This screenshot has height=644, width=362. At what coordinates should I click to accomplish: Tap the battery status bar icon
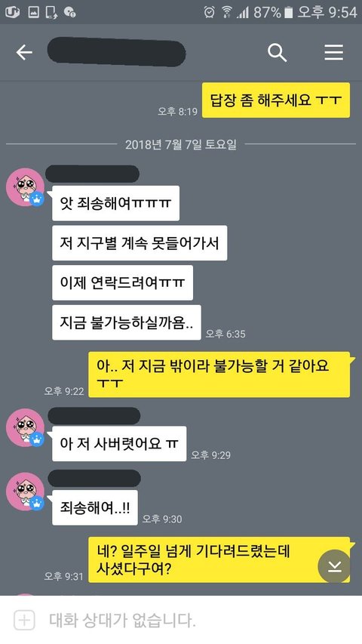click(x=289, y=12)
